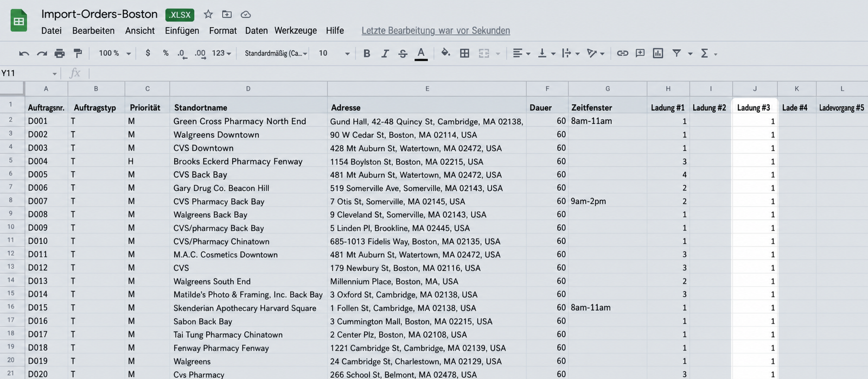Select the Standortname header cell
868x379 pixels.
(x=248, y=107)
